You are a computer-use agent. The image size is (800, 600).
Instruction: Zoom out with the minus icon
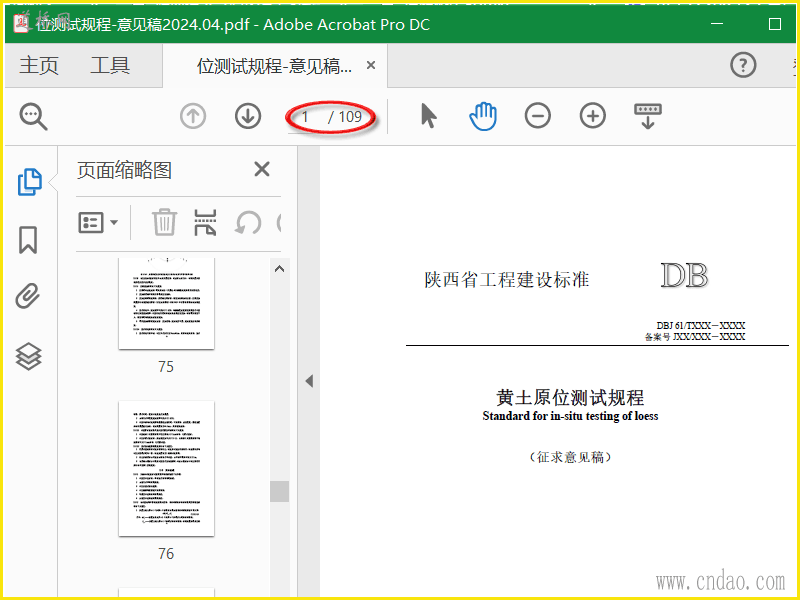point(538,116)
